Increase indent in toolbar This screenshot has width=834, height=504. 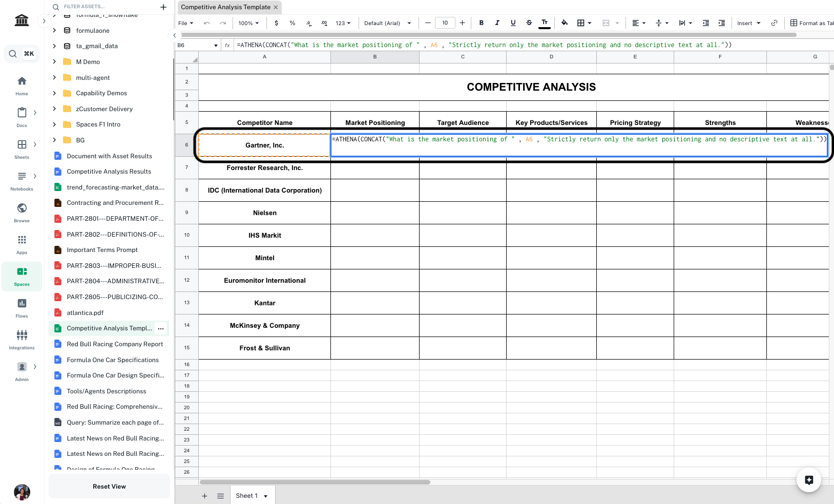pyautogui.click(x=722, y=23)
